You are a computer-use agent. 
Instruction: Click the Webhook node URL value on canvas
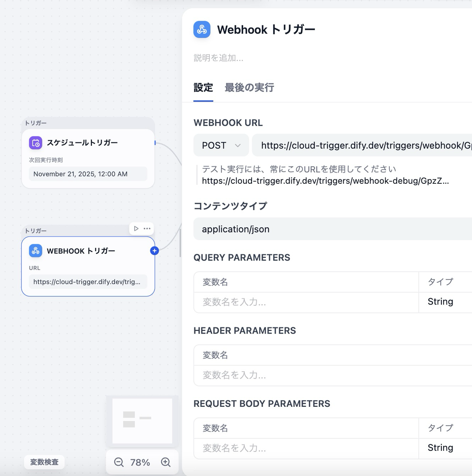[x=88, y=282]
